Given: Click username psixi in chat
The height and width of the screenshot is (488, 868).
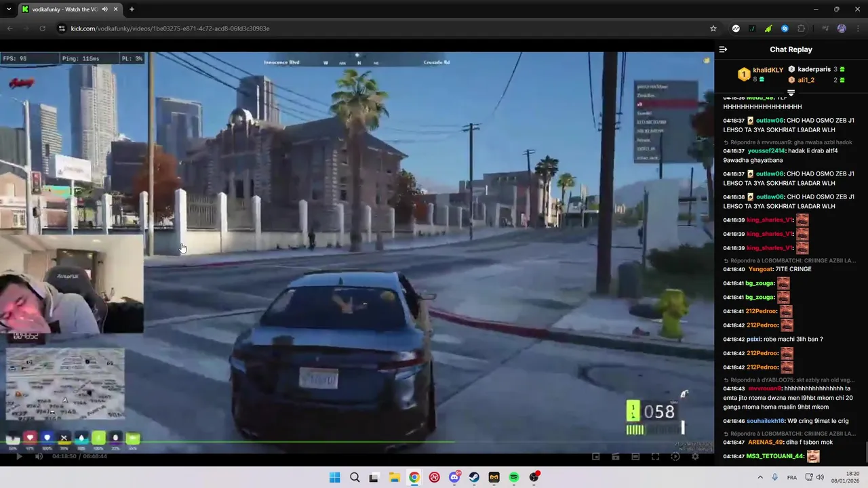Looking at the screenshot, I should tap(753, 339).
